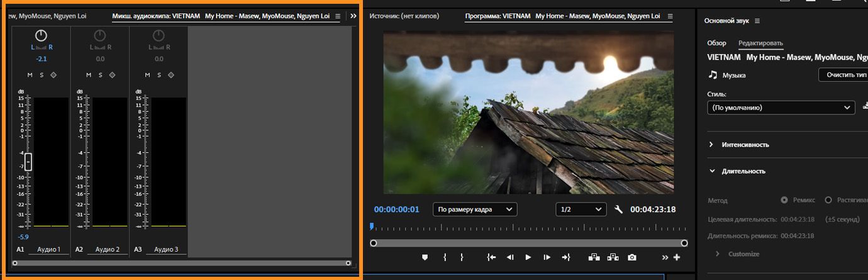868x280 pixels.
Task: Click the pan knob for track A3
Action: pos(159,36)
